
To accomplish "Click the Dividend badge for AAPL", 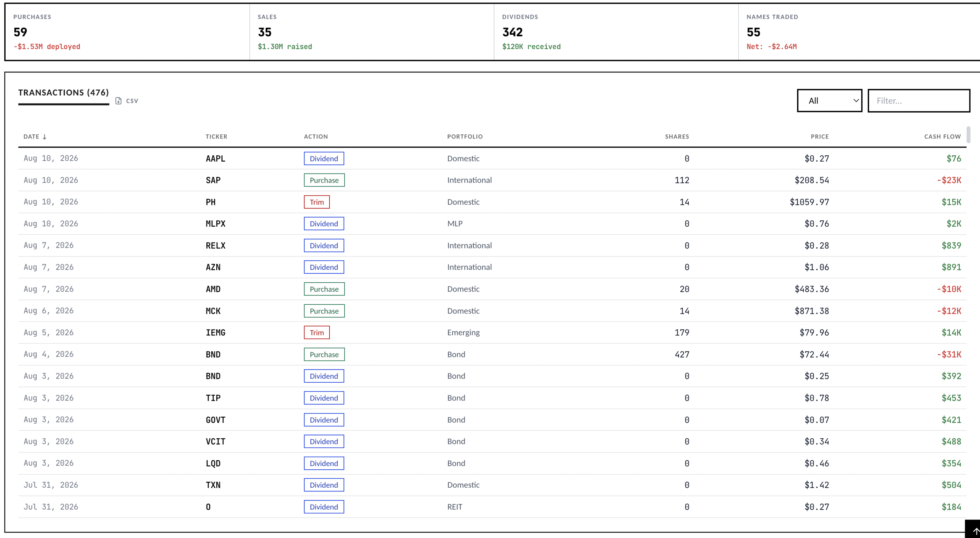I will [x=324, y=158].
